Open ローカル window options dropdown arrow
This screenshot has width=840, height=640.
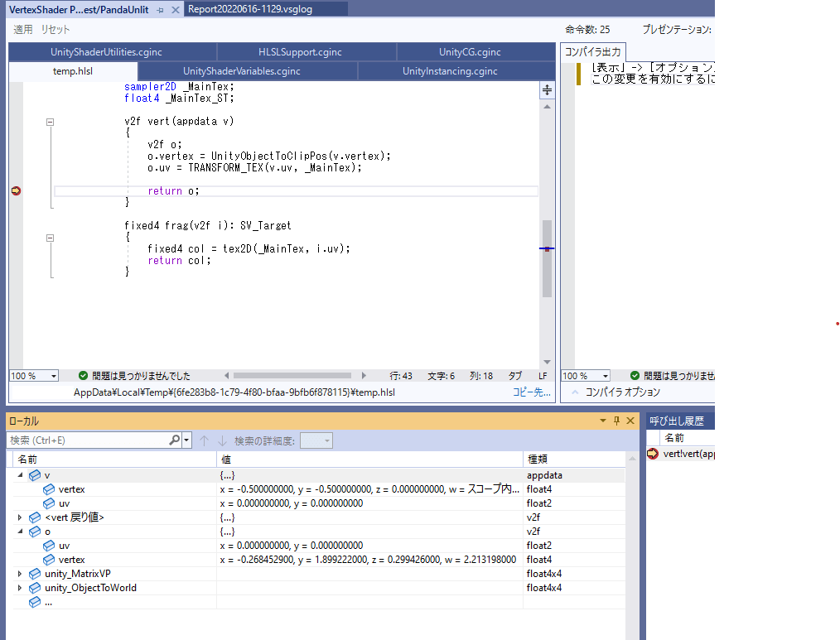point(603,421)
